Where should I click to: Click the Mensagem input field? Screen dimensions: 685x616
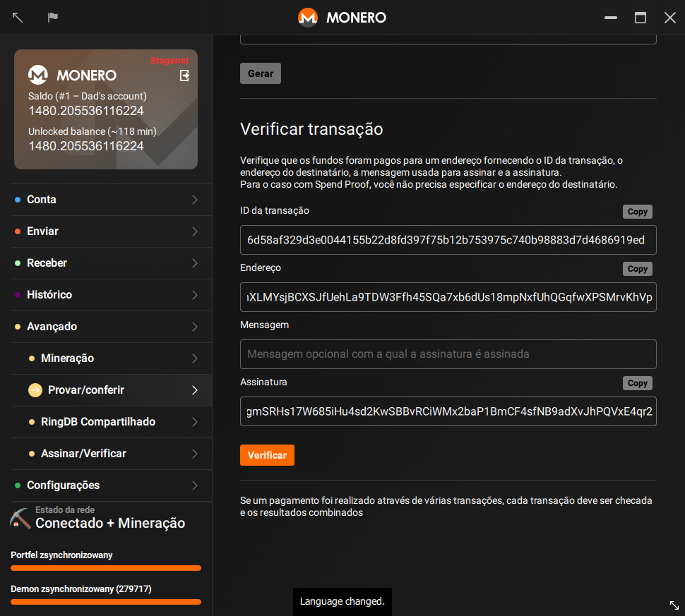pyautogui.click(x=448, y=354)
